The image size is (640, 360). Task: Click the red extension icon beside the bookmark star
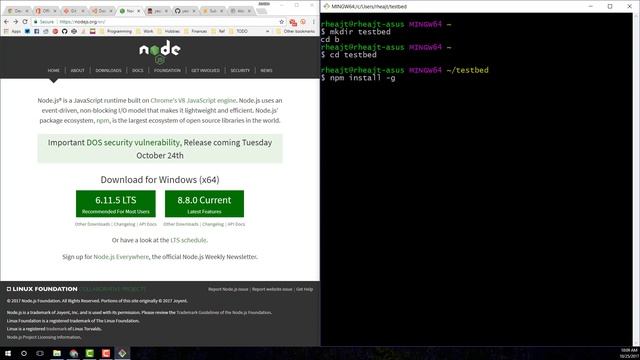point(293,22)
